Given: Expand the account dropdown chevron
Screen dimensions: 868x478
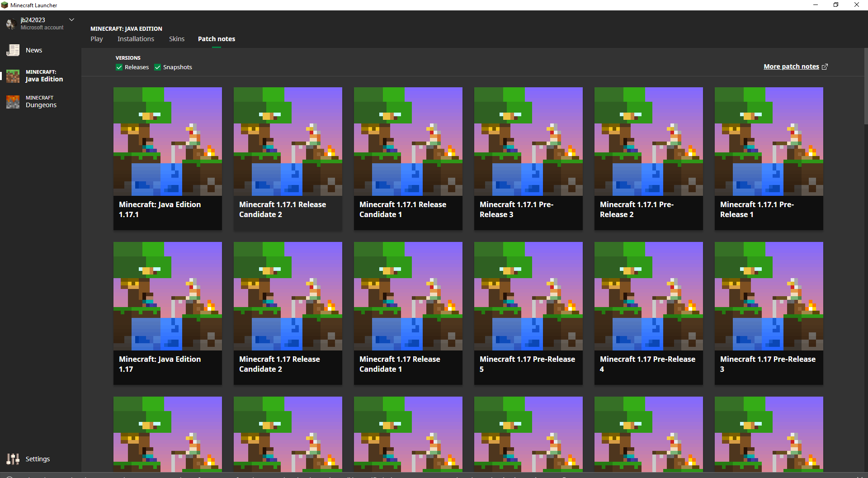Looking at the screenshot, I should [71, 20].
